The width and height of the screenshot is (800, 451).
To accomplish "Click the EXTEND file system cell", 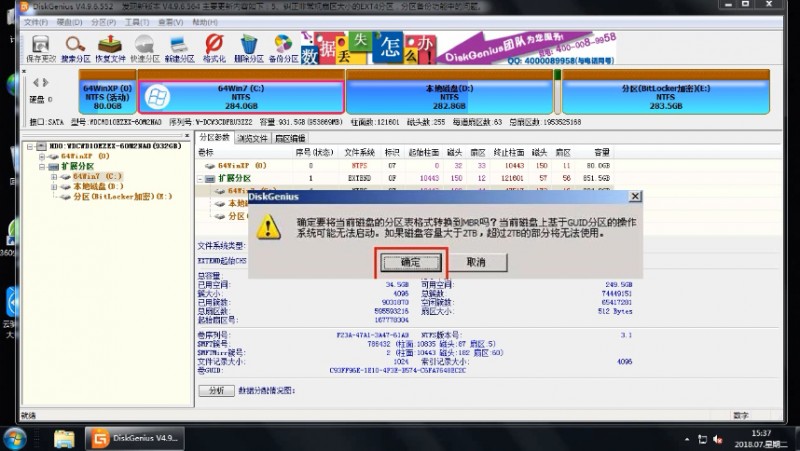I will [x=359, y=179].
